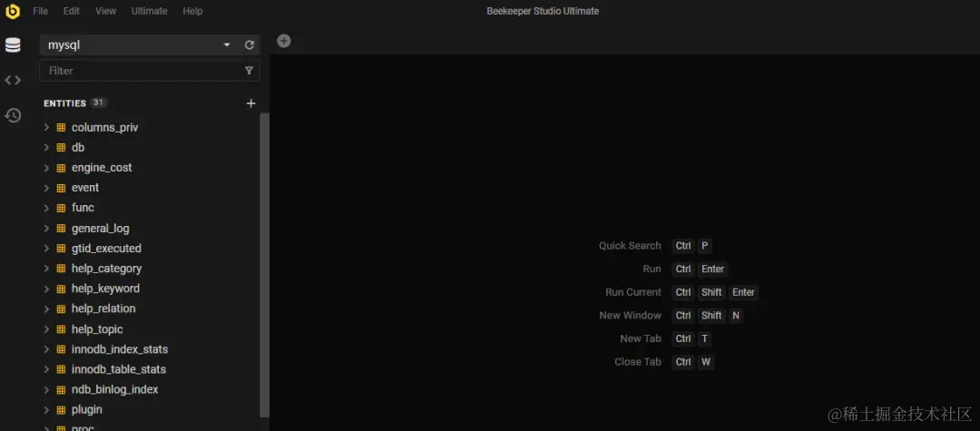
Task: Click table icon of general_log
Action: coord(61,229)
